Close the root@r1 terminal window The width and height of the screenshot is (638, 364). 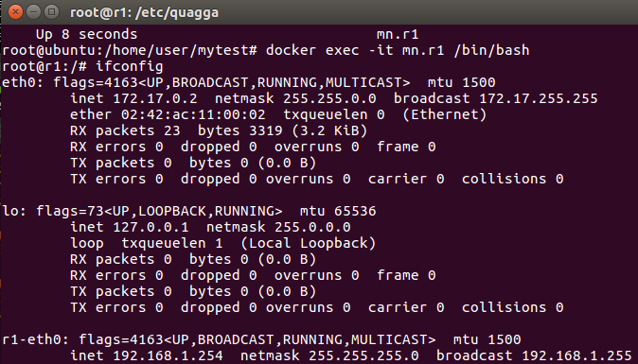tap(15, 11)
